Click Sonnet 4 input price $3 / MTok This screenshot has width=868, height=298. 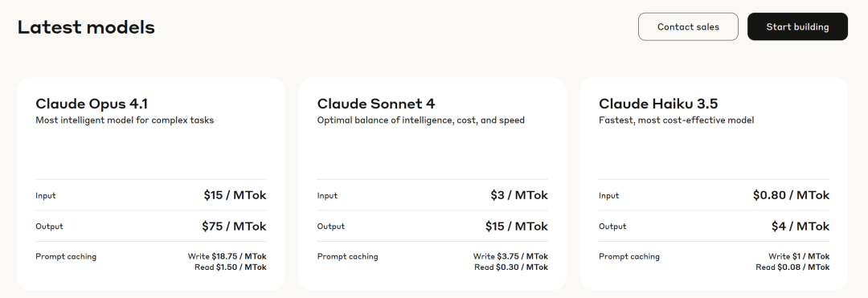[x=519, y=195]
